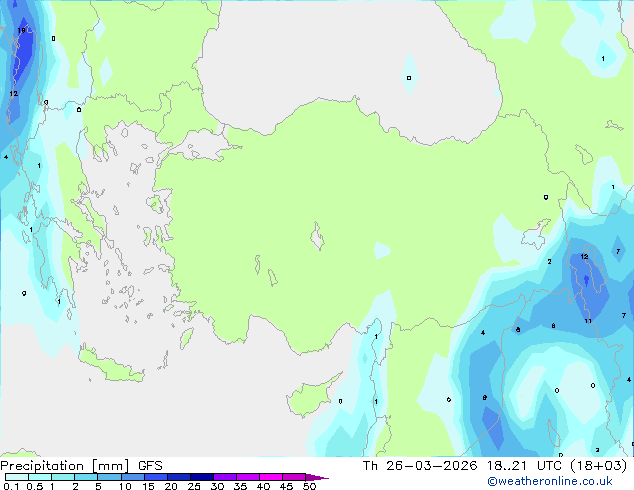This screenshot has height=490, width=634.
Task: Click the '18' precipitation value on the map
Action: tap(21, 30)
